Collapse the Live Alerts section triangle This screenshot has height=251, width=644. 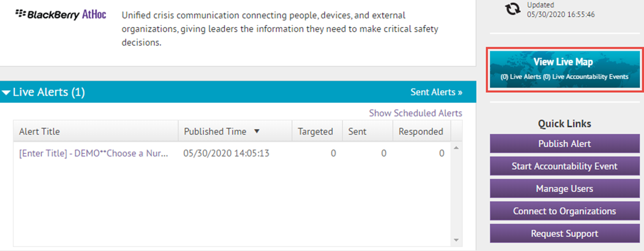6,93
